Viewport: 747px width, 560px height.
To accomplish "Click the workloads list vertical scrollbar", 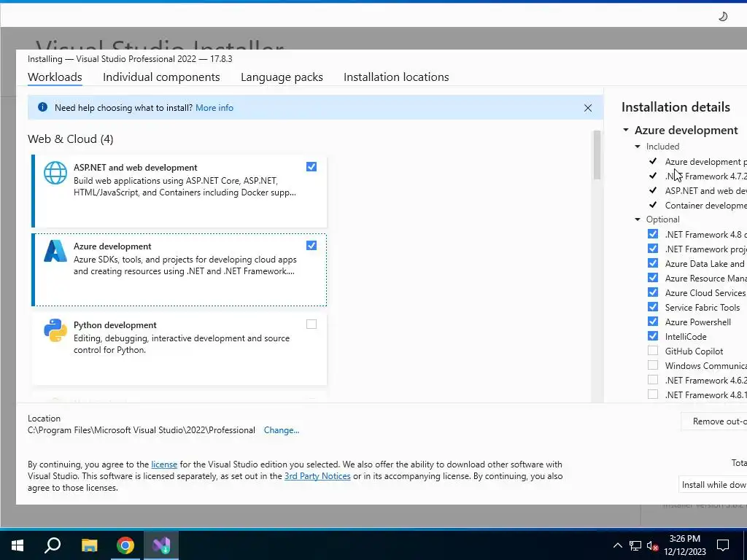I will pyautogui.click(x=597, y=156).
